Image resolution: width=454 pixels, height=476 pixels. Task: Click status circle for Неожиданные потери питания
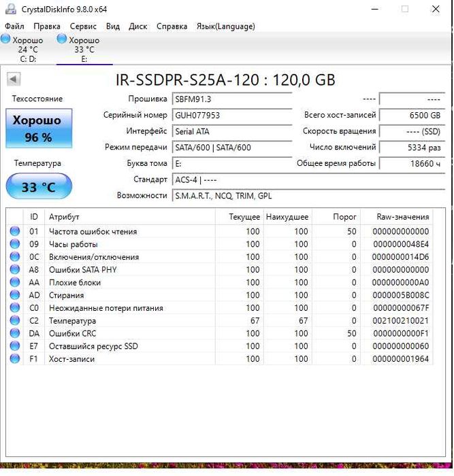(15, 308)
